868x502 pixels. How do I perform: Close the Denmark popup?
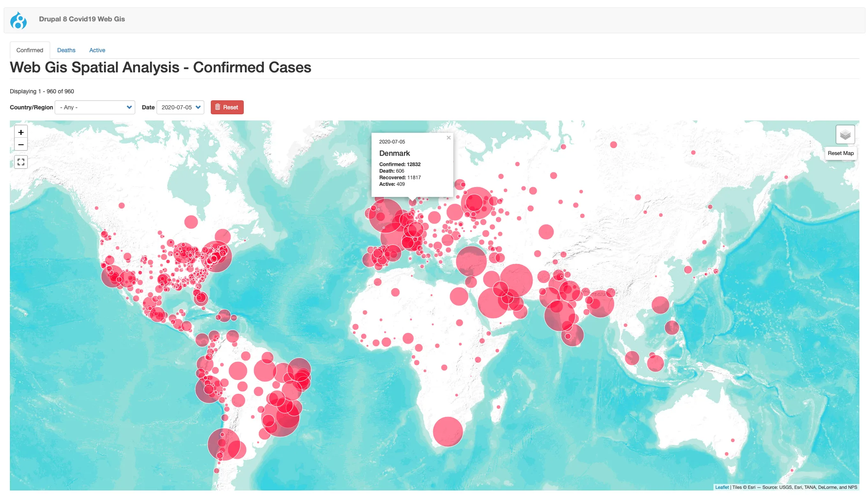coord(449,138)
